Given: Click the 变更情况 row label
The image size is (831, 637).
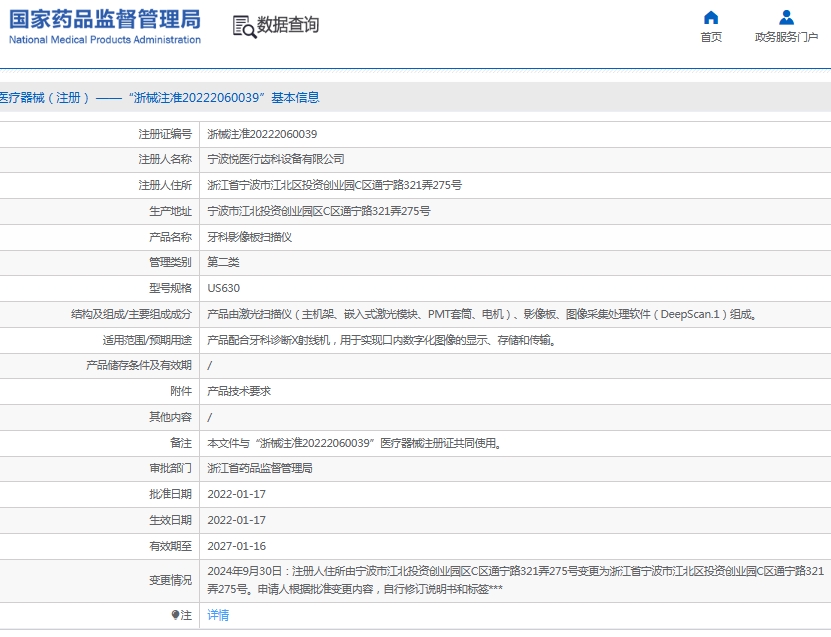Looking at the screenshot, I should tap(170, 580).
